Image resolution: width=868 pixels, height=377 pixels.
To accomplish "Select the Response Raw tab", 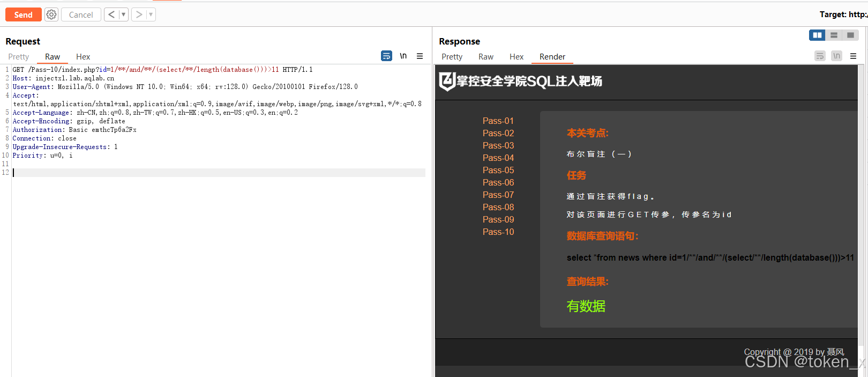I will pos(486,57).
